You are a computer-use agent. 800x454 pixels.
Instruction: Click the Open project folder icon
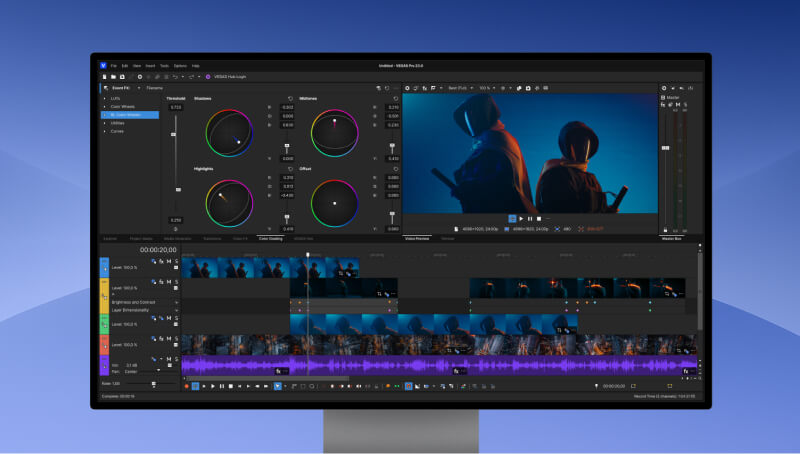click(113, 77)
